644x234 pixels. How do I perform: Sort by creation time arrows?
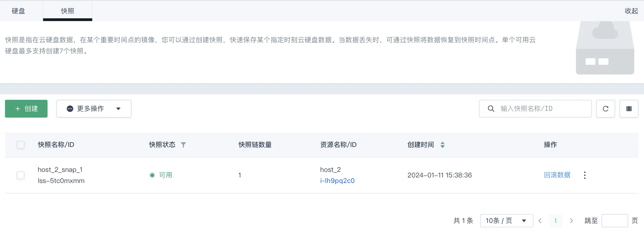click(x=443, y=145)
